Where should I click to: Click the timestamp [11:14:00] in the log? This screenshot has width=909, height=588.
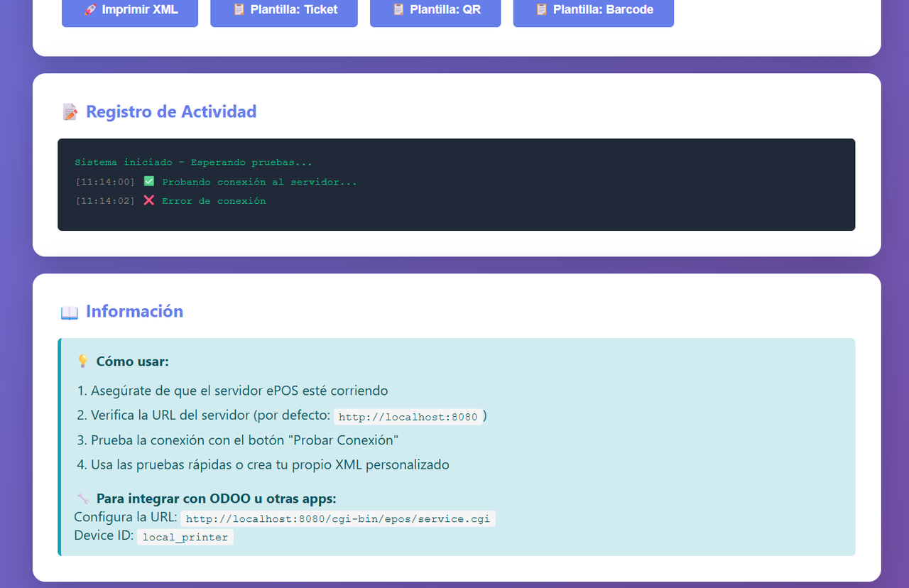105,182
